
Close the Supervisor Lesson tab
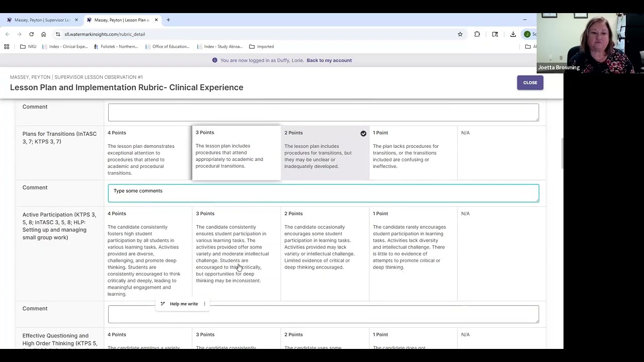[76, 20]
